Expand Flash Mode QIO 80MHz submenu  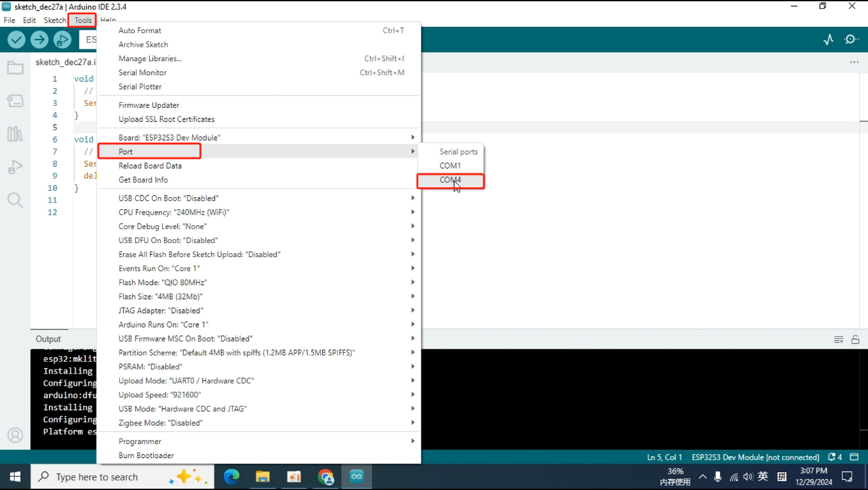[x=258, y=283]
